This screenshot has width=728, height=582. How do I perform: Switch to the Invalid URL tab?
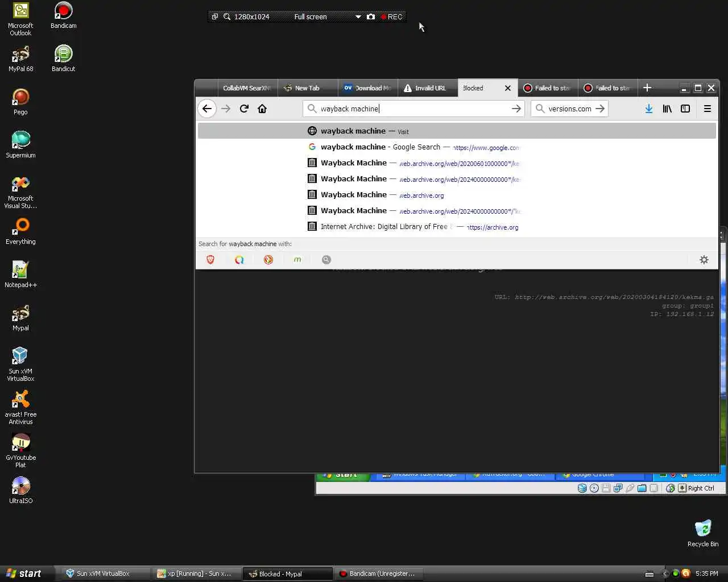[428, 88]
